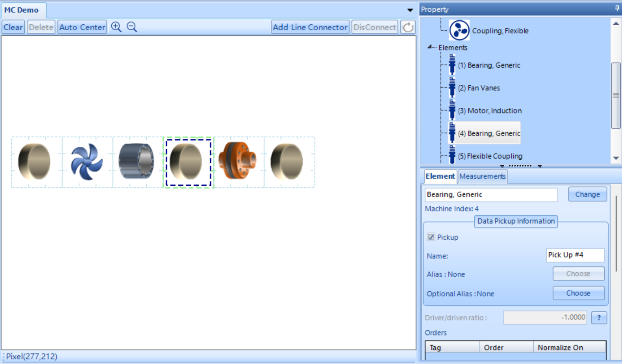Viewport: 622px width, 364px height.
Task: Select the blue fan vanes element on canvas
Action: (x=87, y=162)
